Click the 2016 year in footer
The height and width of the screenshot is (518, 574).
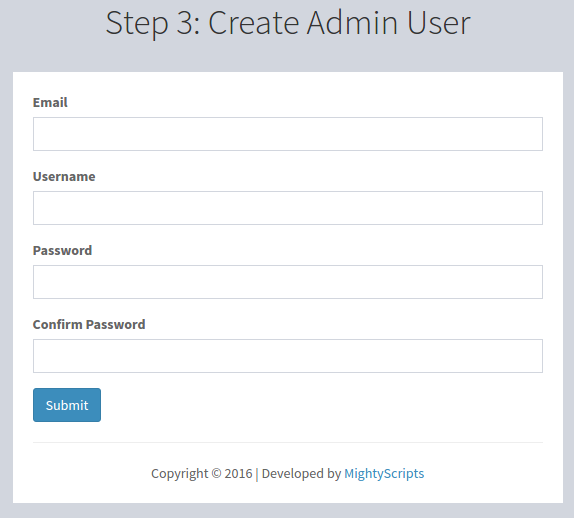coord(238,473)
